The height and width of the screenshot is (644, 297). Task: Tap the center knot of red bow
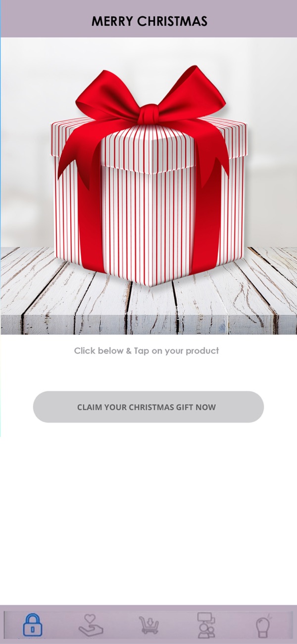[x=148, y=114]
